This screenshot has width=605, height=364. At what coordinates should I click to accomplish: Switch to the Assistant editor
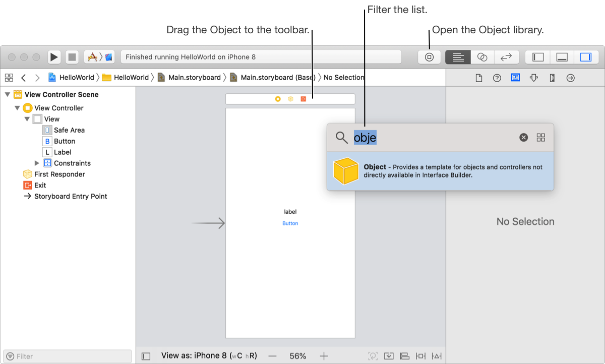(482, 57)
